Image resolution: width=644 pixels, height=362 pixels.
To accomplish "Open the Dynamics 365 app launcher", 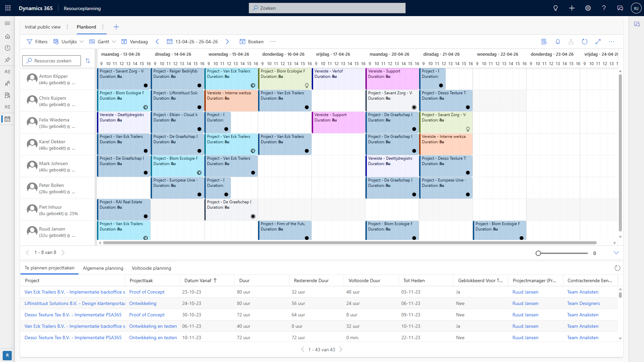I will click(8, 8).
